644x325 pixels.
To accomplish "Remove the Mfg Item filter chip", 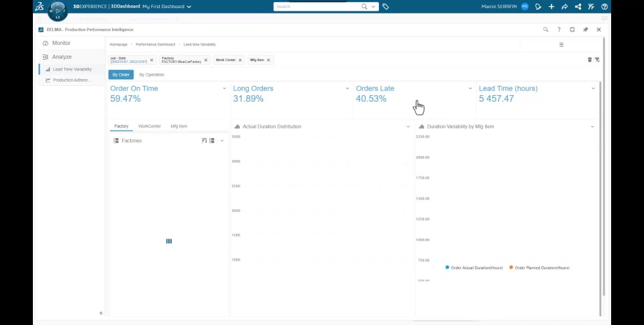I will point(268,60).
